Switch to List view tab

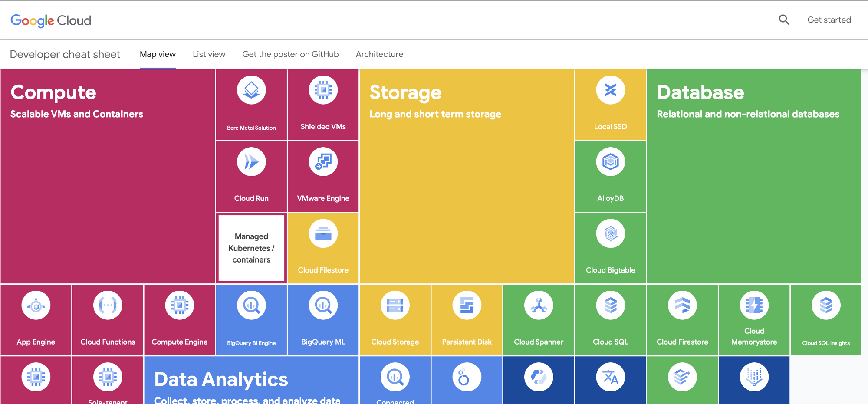[209, 54]
